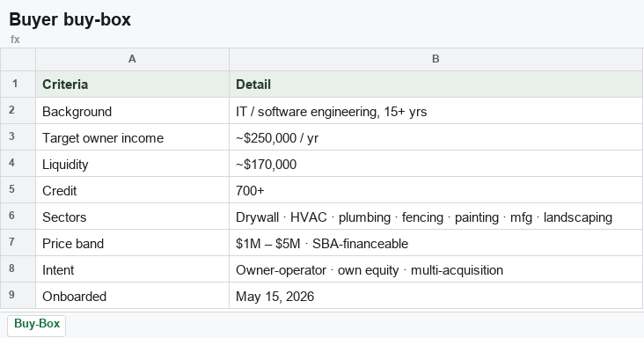Select column A header
This screenshot has width=644, height=338.
pyautogui.click(x=132, y=59)
